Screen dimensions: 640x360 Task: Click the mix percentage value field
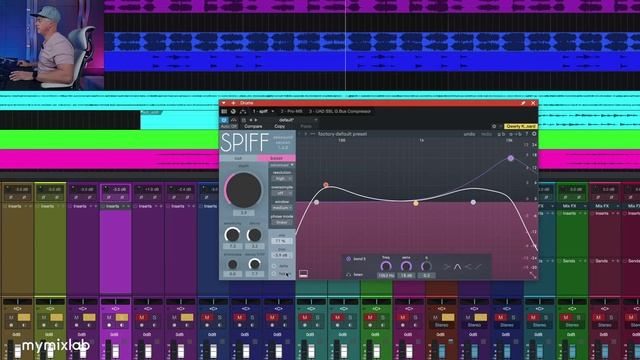coord(282,241)
